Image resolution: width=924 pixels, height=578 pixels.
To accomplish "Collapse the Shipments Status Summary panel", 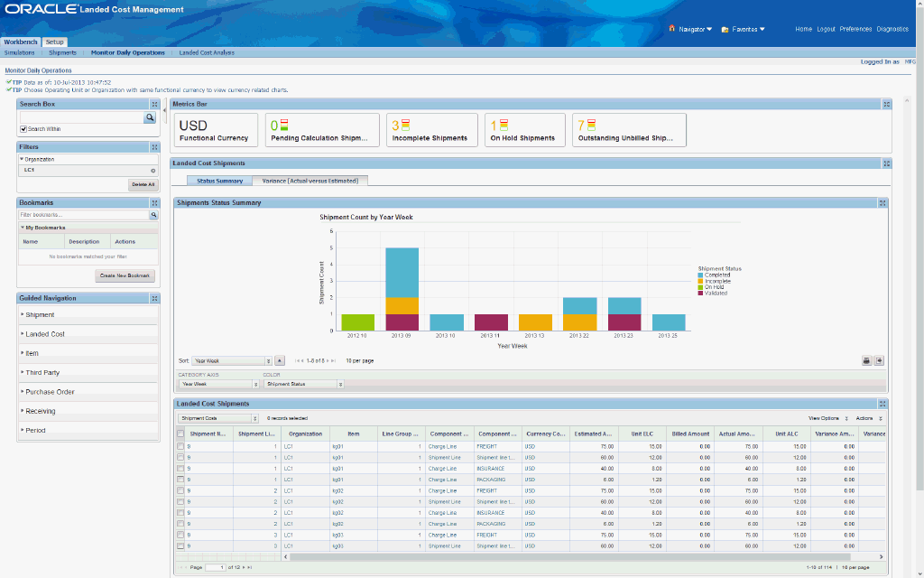I will pos(882,203).
